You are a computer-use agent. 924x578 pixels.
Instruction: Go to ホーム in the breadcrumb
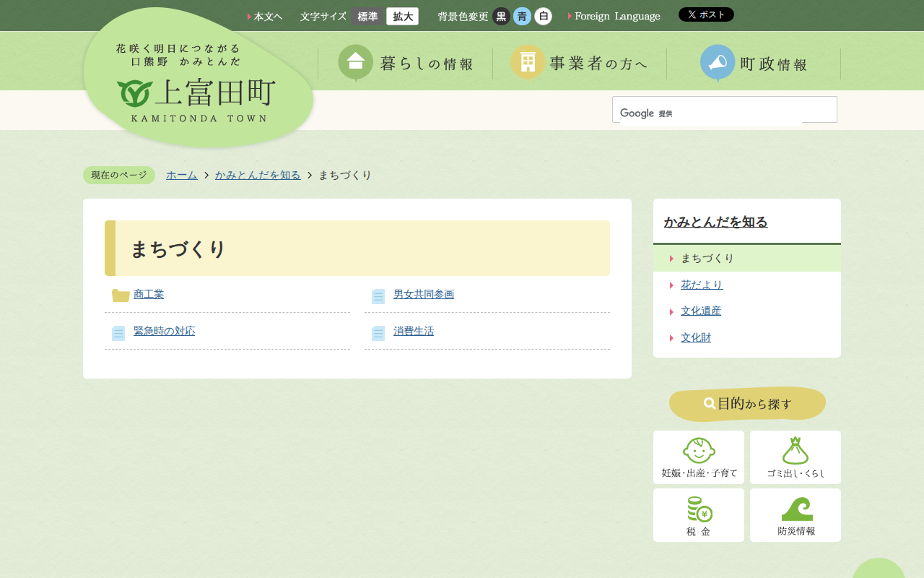click(181, 175)
